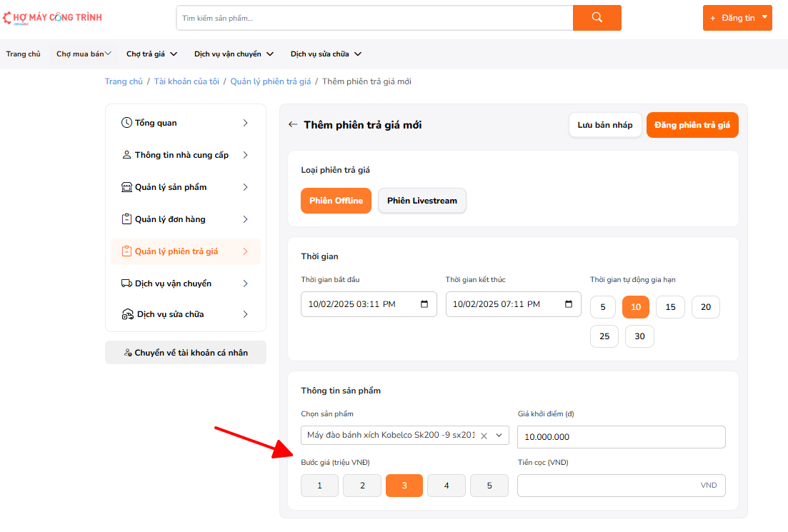This screenshot has width=788, height=532.
Task: Click the orange search magnifier button
Action: pos(597,18)
